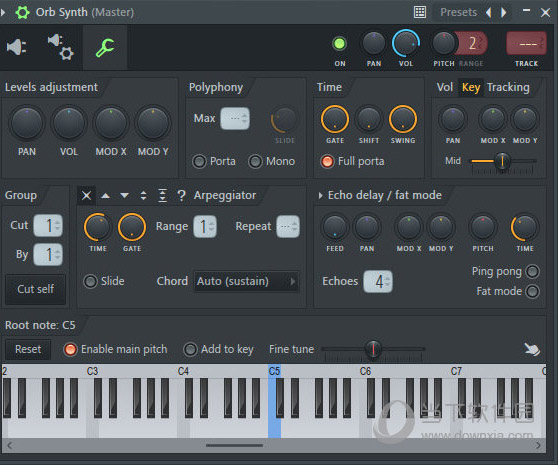Click the pitch RANGE value 2
This screenshot has width=558, height=465.
click(473, 43)
